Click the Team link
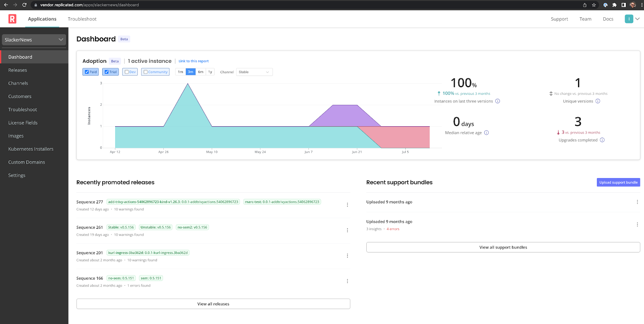Image resolution: width=644 pixels, height=324 pixels. coord(585,19)
